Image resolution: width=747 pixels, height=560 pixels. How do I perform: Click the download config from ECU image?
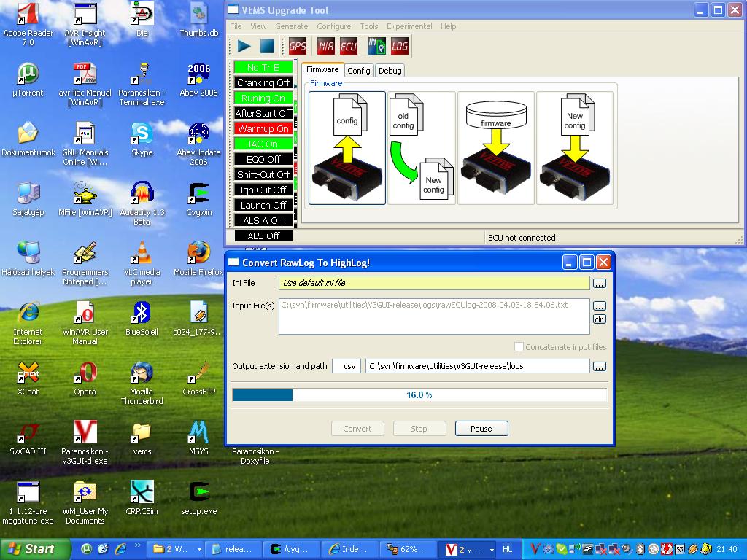[x=347, y=148]
